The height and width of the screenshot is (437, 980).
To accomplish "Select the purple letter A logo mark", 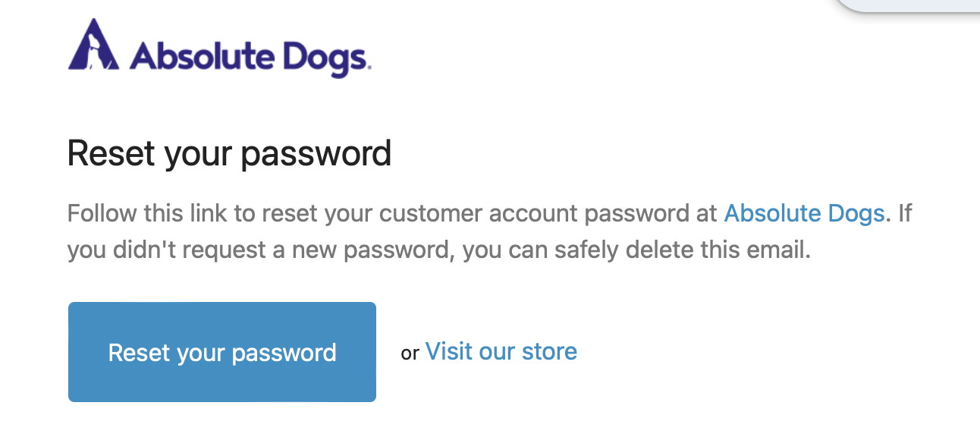I will click(x=93, y=46).
